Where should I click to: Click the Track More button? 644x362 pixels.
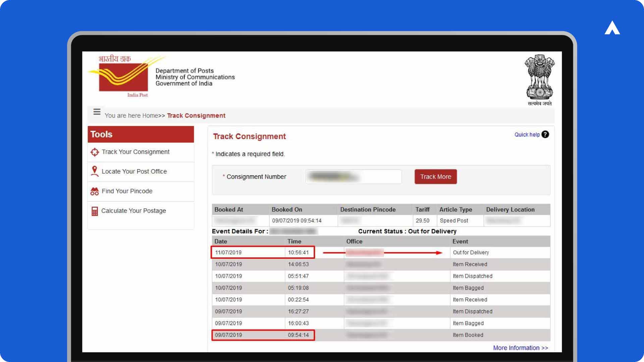coord(435,176)
